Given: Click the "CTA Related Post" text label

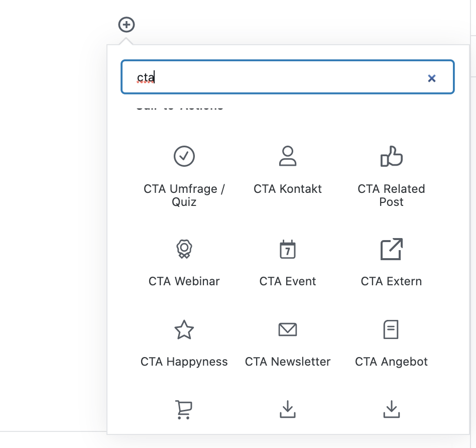Looking at the screenshot, I should [391, 195].
